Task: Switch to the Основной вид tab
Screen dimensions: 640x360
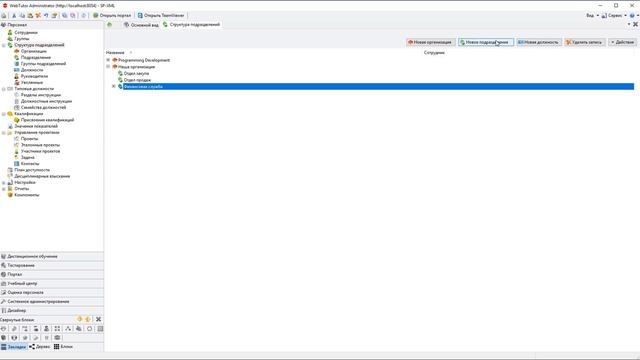Action: [141, 25]
